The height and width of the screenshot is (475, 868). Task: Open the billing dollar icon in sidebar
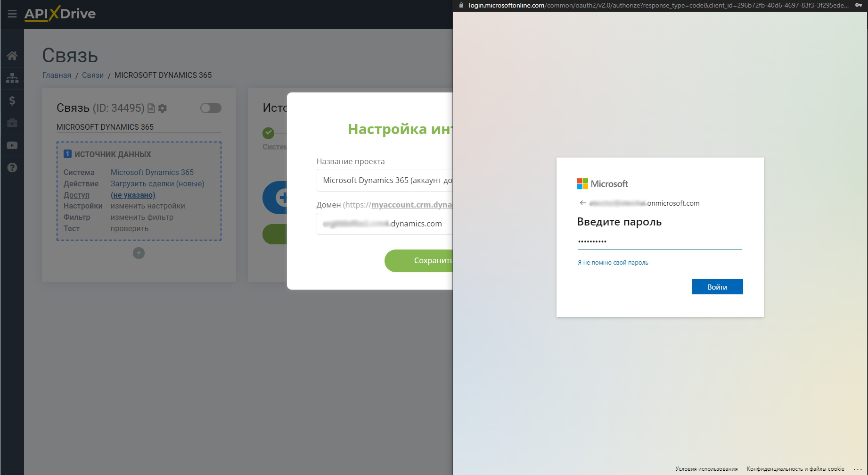coord(12,100)
